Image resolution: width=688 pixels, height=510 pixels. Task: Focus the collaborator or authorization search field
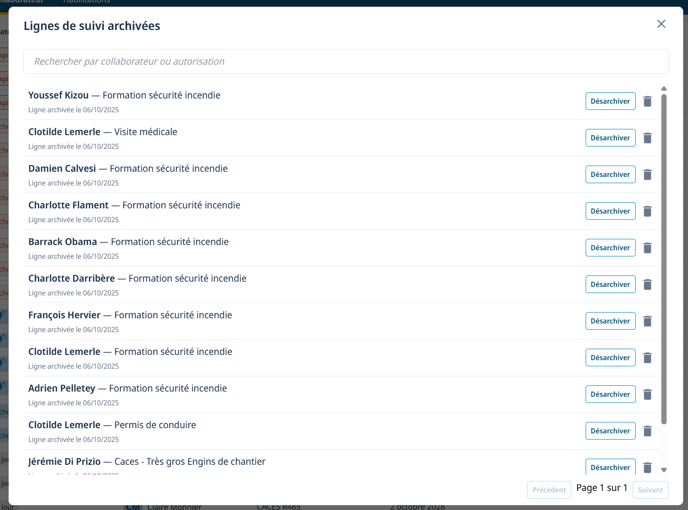click(x=345, y=61)
